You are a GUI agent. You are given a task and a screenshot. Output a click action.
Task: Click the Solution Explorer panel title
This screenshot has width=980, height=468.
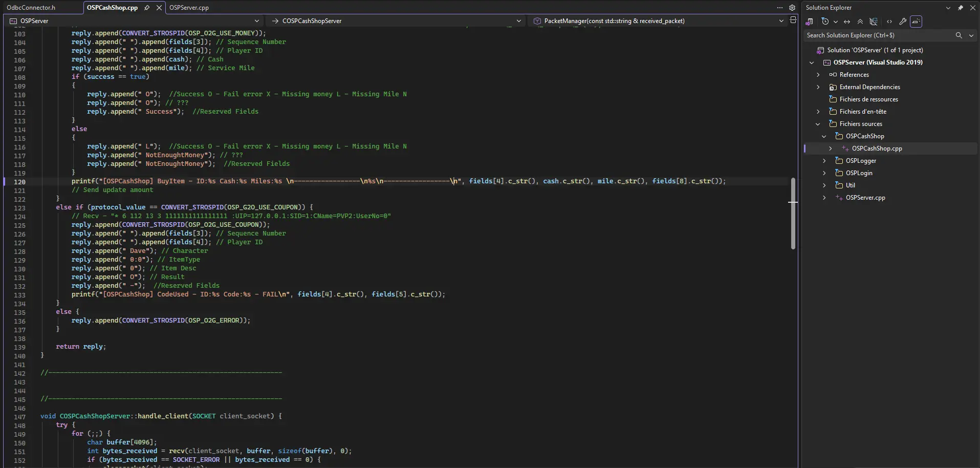tap(829, 8)
